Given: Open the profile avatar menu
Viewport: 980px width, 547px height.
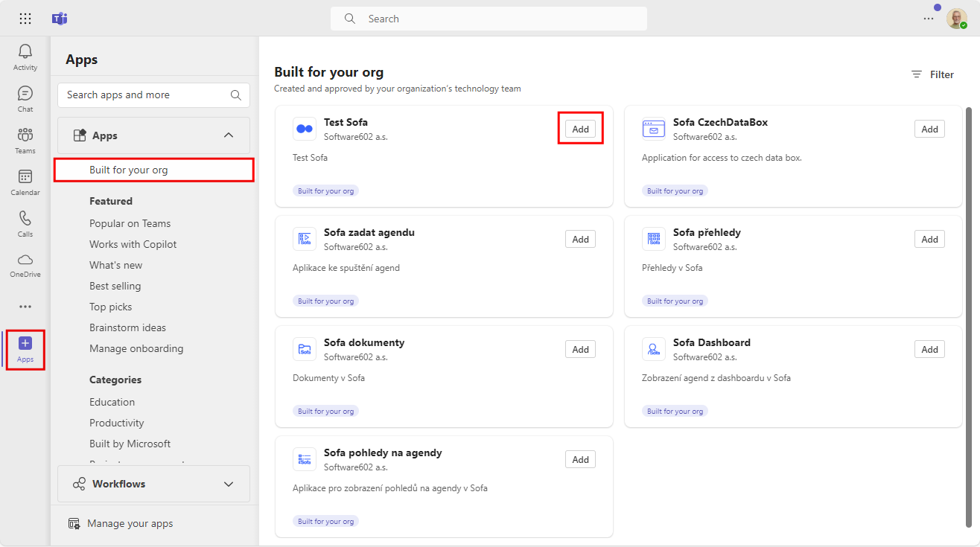Looking at the screenshot, I should (x=957, y=19).
